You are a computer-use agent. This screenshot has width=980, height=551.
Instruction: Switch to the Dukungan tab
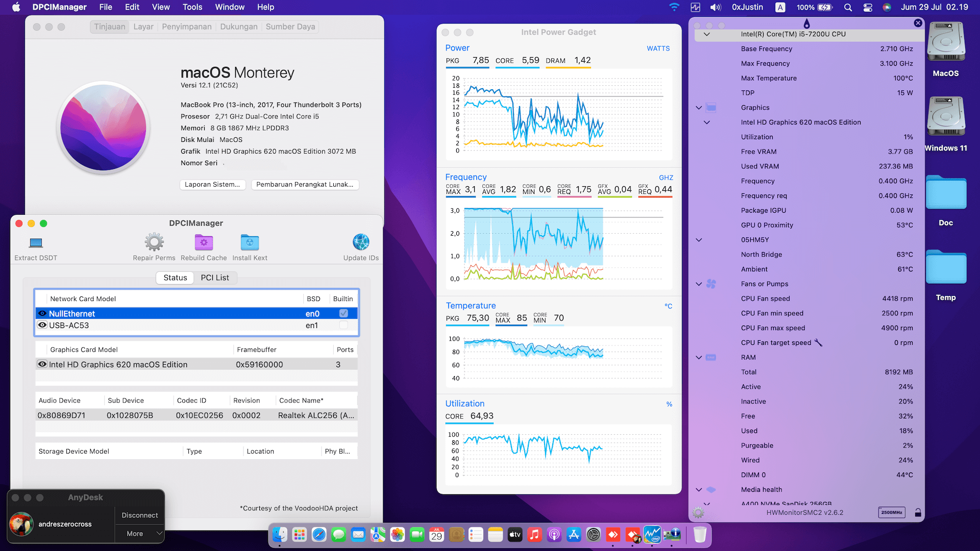click(239, 27)
